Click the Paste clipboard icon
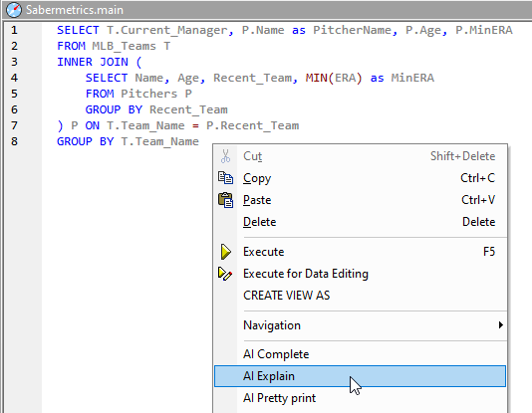The width and height of the screenshot is (532, 413). (x=225, y=200)
